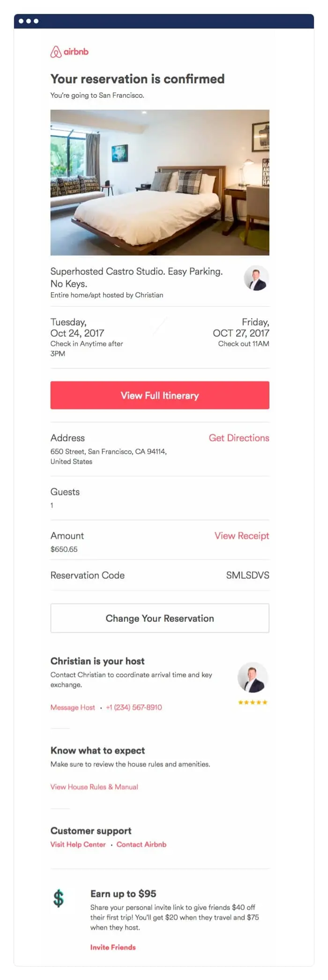Click the View Full Itinerary button
This screenshot has width=328, height=980.
point(160,395)
